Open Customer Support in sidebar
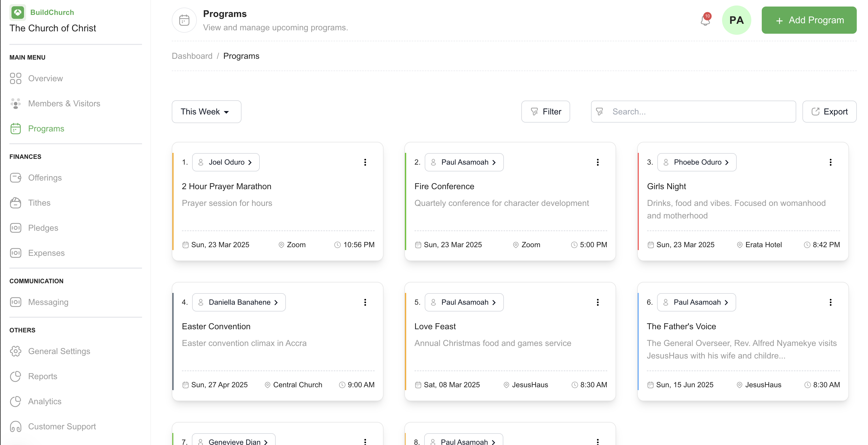Screen dimensions: 868x445 (62, 426)
